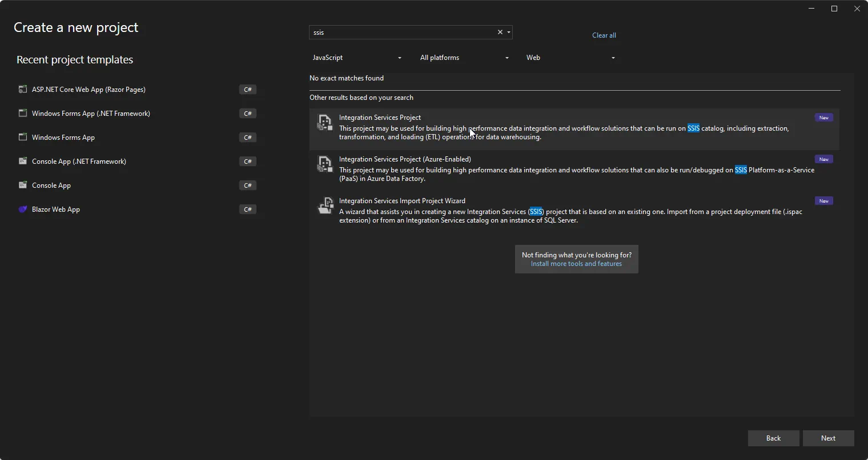Open the All platforms filter dropdown
Screen dimensions: 868x460
pos(464,58)
